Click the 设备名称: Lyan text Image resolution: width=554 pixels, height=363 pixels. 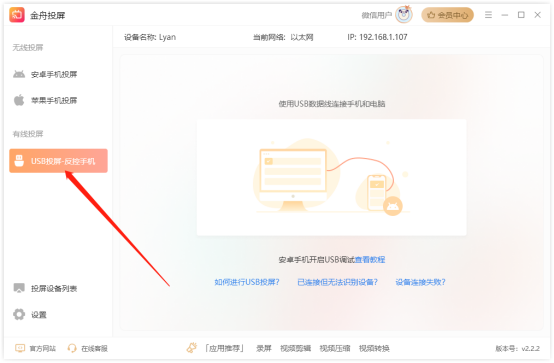(150, 37)
